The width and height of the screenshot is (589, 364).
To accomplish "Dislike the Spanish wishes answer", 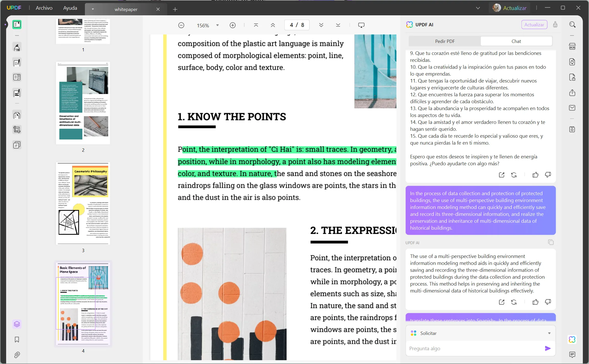I will pyautogui.click(x=548, y=175).
